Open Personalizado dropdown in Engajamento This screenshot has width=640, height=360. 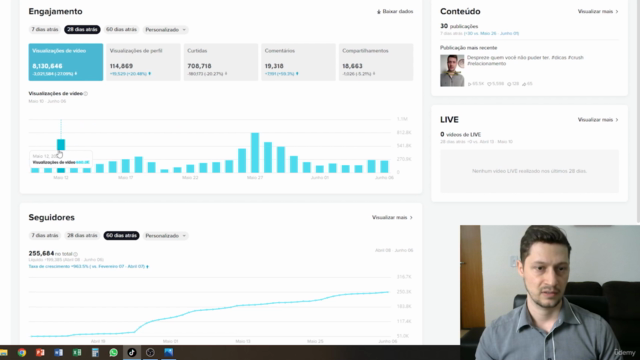coord(165,30)
